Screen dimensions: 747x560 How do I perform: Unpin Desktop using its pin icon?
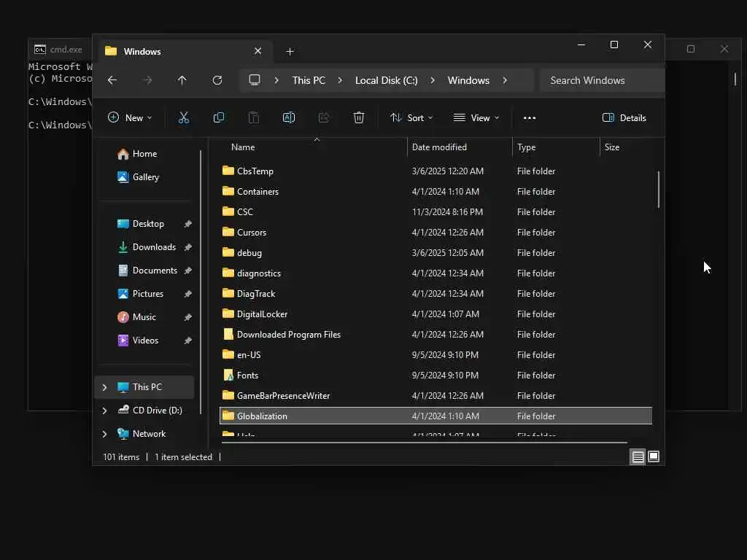(x=188, y=224)
